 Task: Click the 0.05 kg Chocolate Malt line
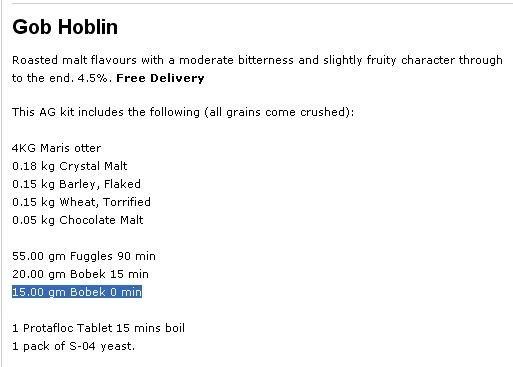point(78,220)
